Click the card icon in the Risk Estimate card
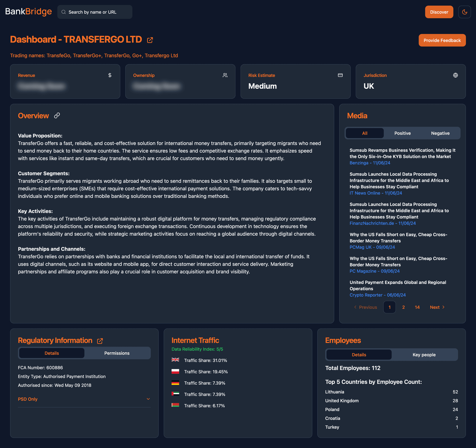Image resolution: width=476 pixels, height=448 pixels. pyautogui.click(x=340, y=75)
